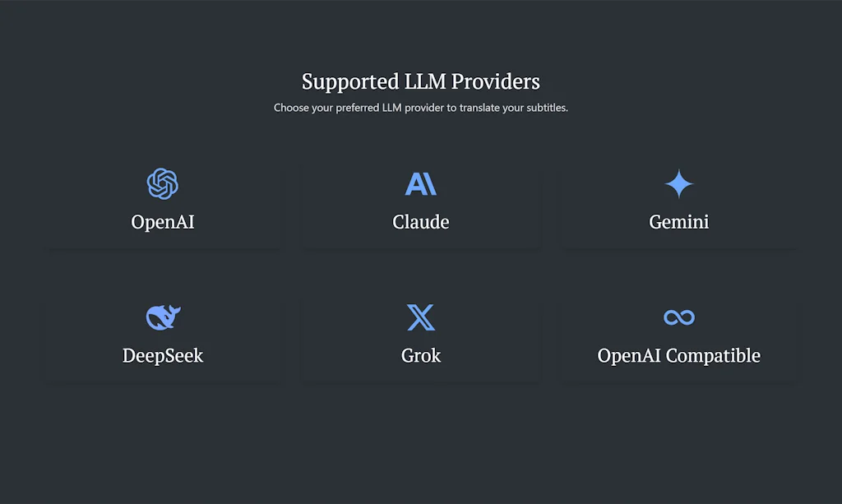
Task: Click the Grok X logo icon
Action: pyautogui.click(x=421, y=317)
